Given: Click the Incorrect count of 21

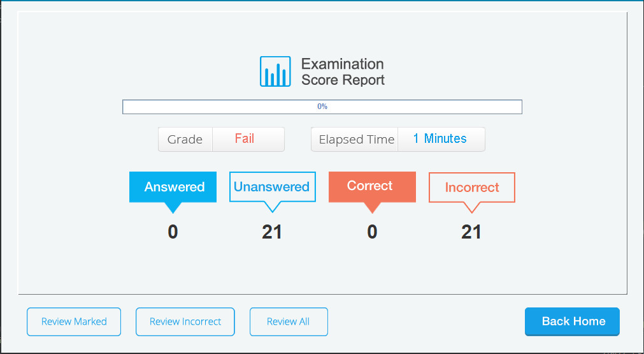Looking at the screenshot, I should pyautogui.click(x=471, y=232).
